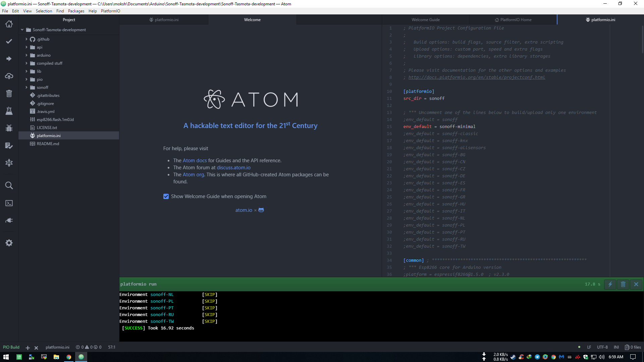Expand the sonoff folder in the tree
Screen dimensions: 644x362
[26, 87]
